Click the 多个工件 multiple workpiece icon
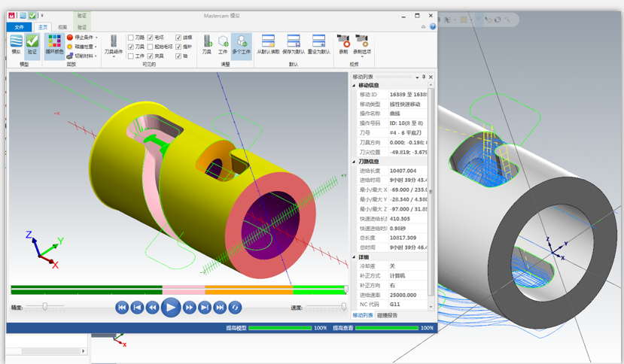This screenshot has width=624, height=364. pos(242,44)
